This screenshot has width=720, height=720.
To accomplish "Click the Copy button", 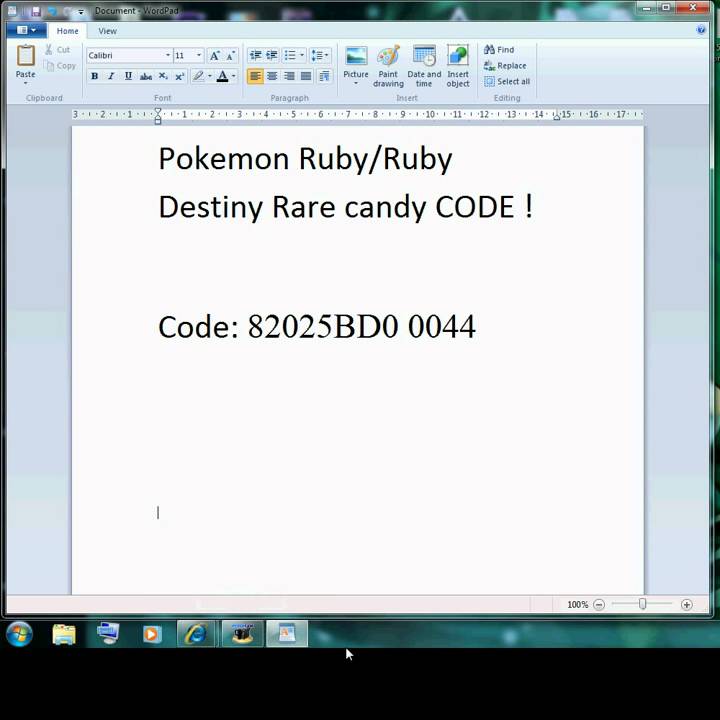I will (x=60, y=66).
